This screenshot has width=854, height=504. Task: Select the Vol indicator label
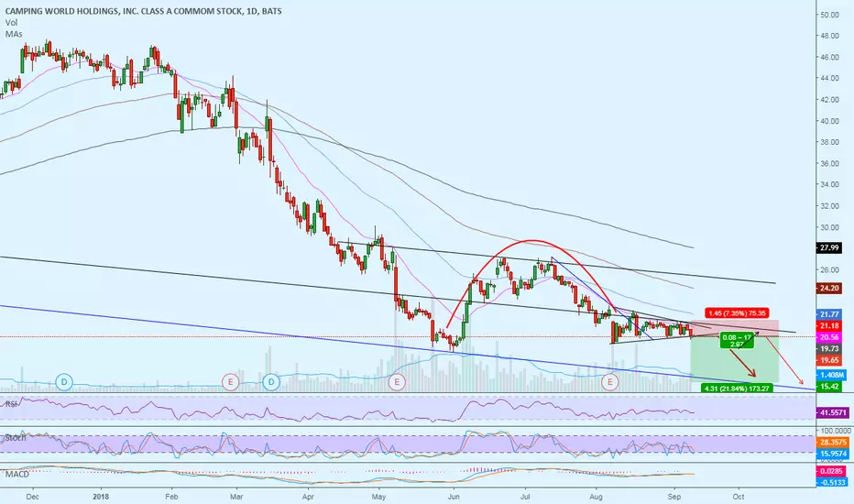click(11, 22)
